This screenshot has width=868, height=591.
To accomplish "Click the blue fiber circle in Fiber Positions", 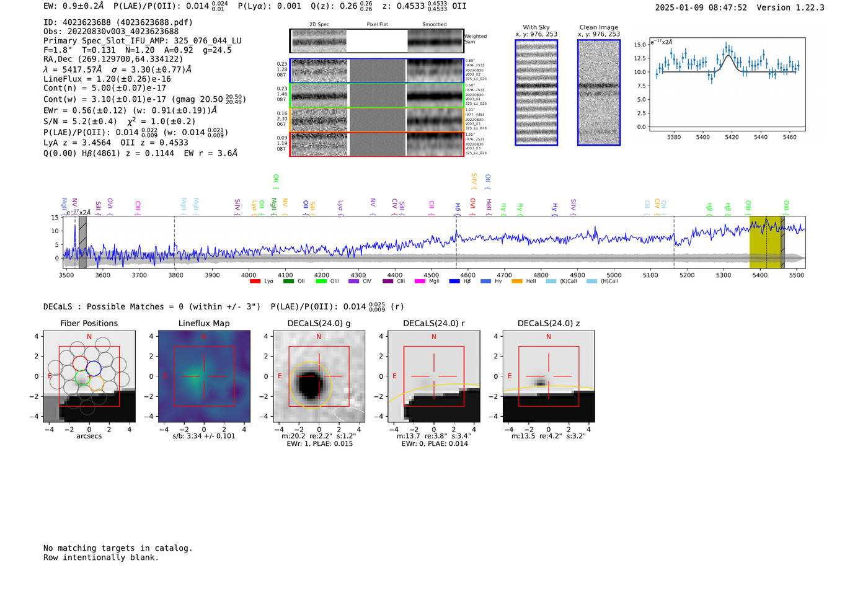I will click(x=93, y=368).
